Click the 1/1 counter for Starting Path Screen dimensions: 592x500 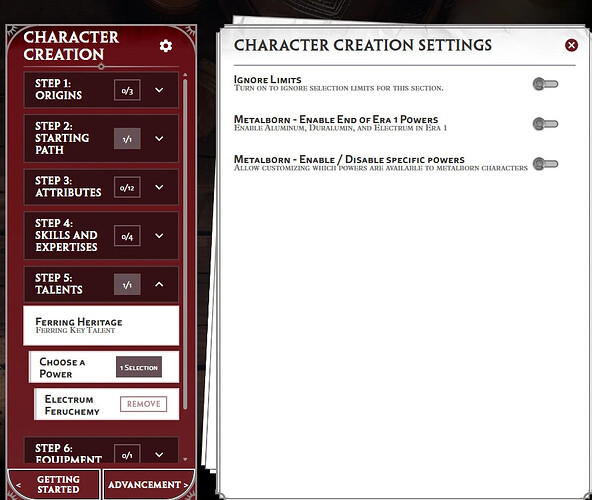tap(127, 139)
